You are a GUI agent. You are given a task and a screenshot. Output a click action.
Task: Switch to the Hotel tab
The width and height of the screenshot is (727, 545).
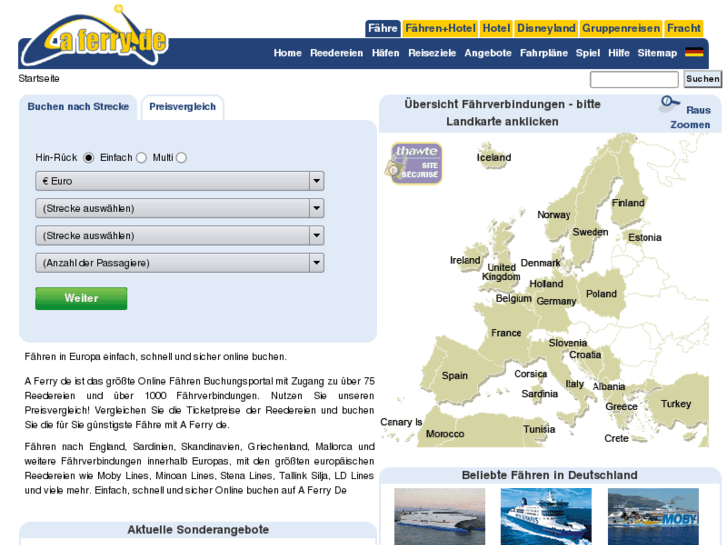tap(496, 28)
